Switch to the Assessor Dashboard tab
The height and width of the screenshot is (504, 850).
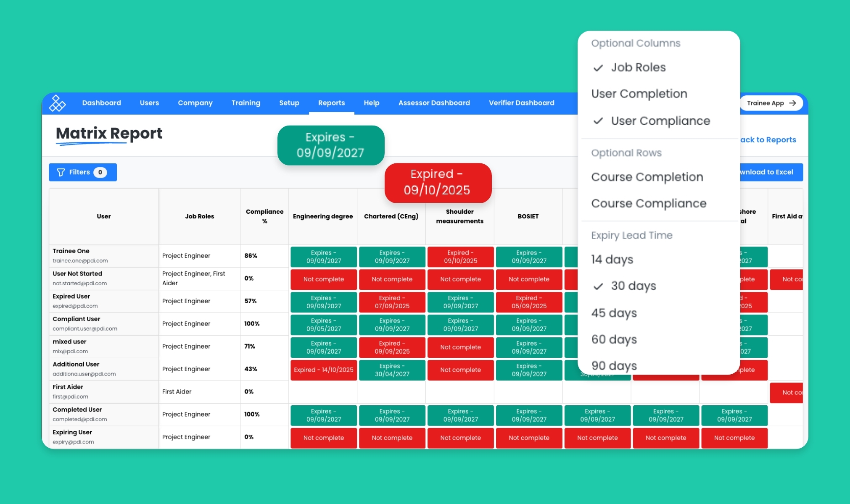(434, 103)
